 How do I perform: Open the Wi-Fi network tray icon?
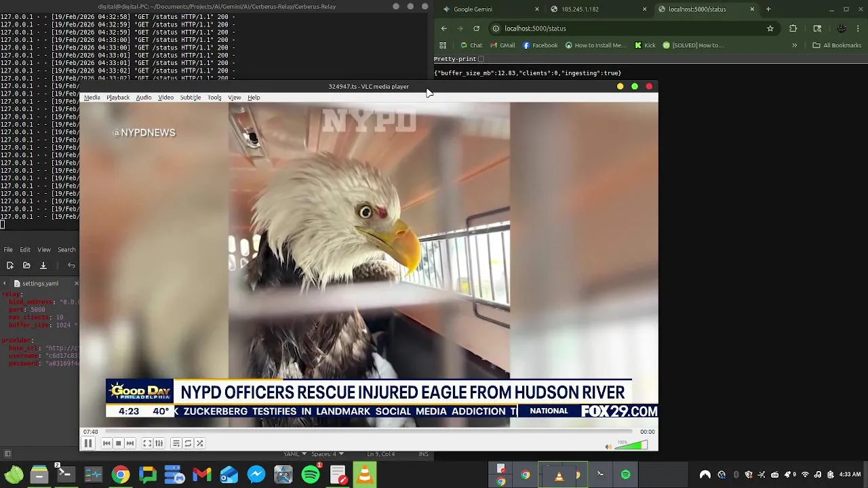[805, 474]
